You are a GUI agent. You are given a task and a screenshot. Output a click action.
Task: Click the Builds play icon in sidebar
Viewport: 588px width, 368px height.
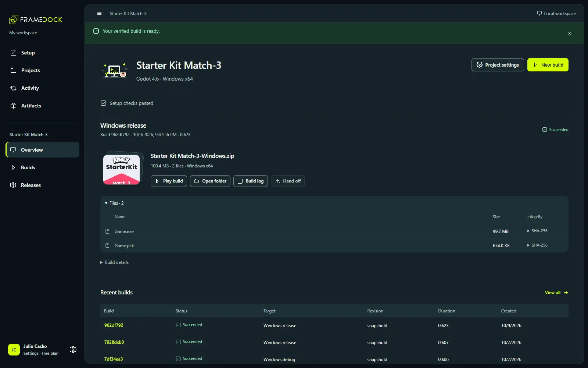tap(13, 167)
